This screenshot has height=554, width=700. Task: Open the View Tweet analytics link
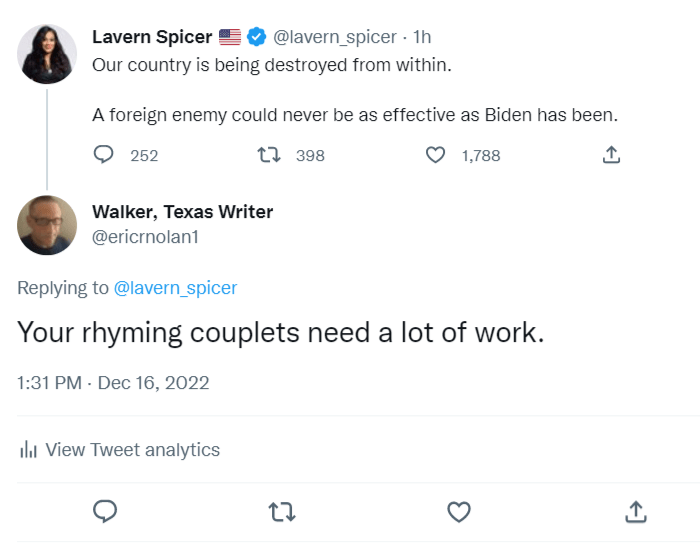pyautogui.click(x=132, y=450)
